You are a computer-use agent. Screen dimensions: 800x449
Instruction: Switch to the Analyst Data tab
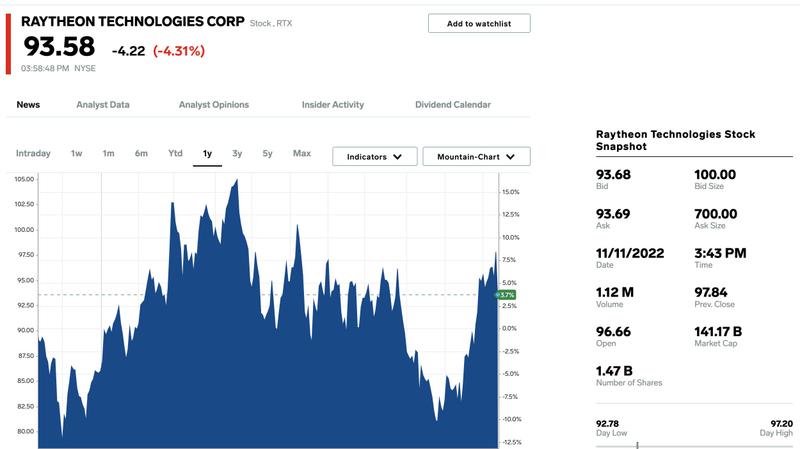(x=103, y=105)
